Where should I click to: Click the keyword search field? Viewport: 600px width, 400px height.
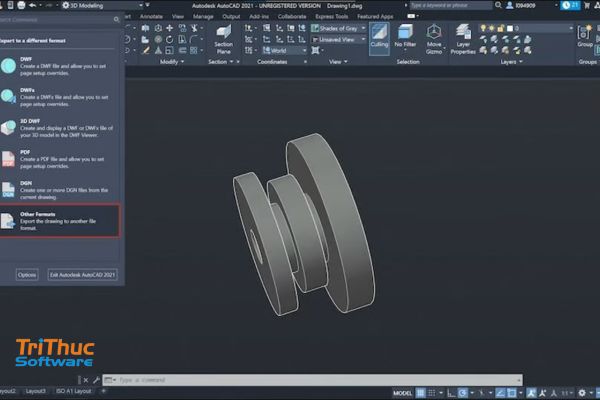click(451, 5)
